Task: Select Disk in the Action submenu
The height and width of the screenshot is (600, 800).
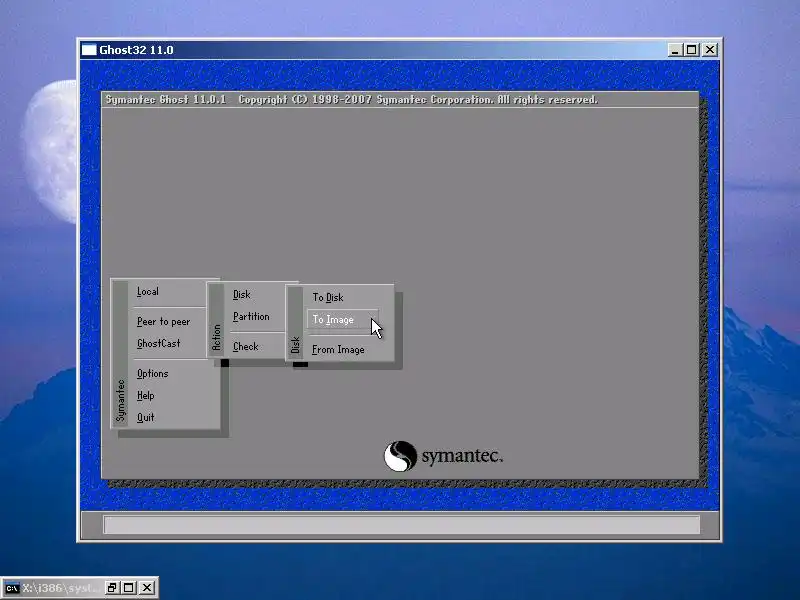Action: click(x=242, y=294)
